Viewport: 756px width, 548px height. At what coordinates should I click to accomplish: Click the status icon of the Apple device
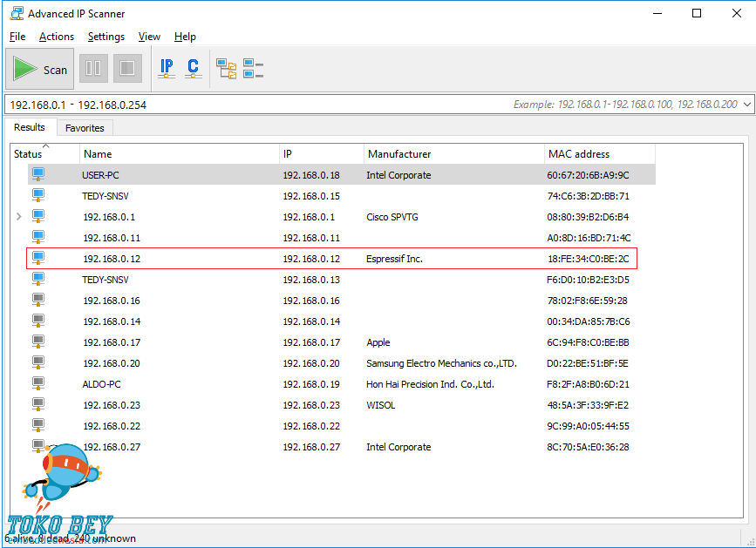pyautogui.click(x=38, y=342)
